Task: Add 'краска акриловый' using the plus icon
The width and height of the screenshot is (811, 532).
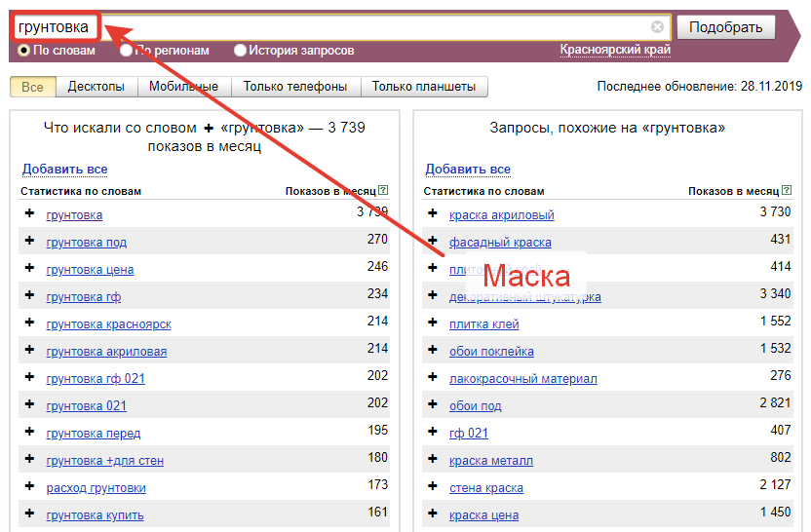Action: (x=433, y=213)
